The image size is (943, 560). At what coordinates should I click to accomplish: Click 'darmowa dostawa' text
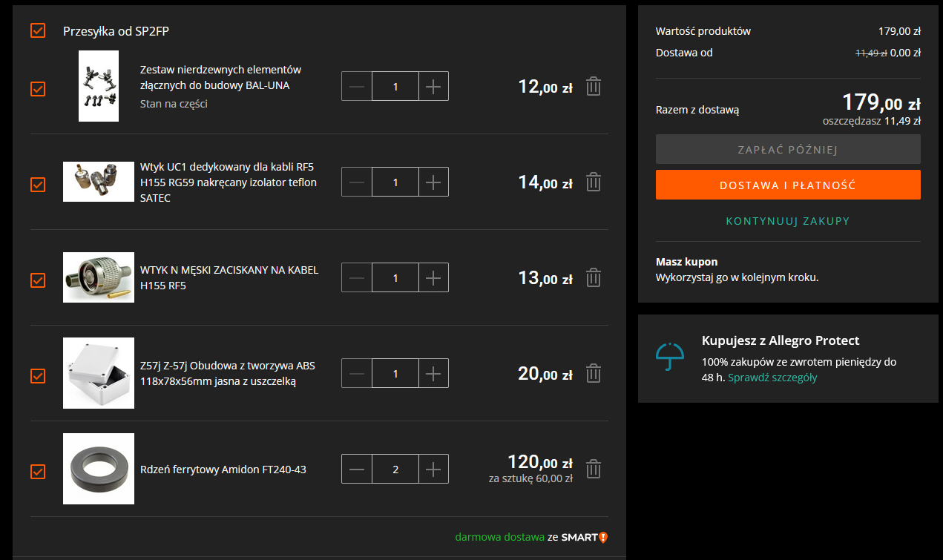500,537
